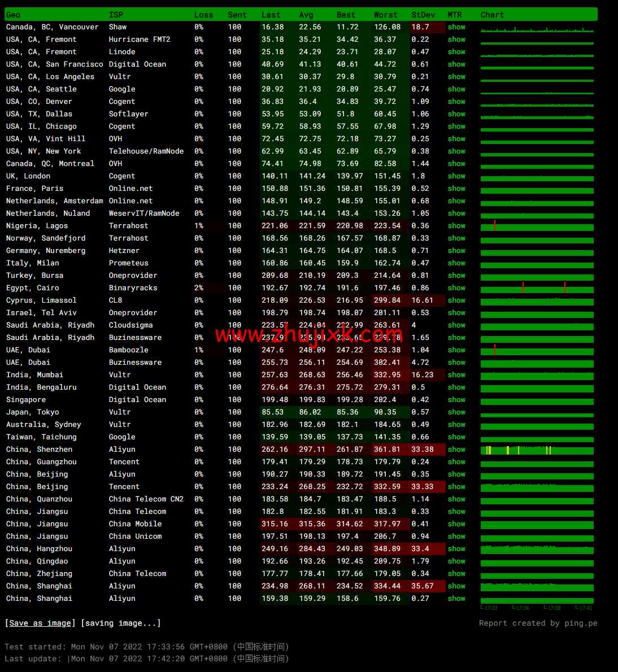Click the Loss column header

203,15
